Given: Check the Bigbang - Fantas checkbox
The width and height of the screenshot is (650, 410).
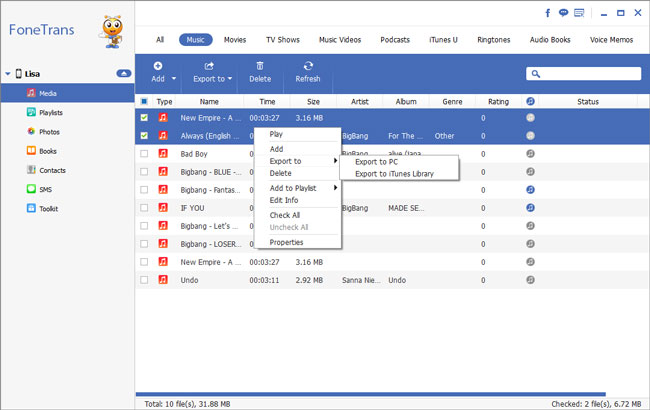Looking at the screenshot, I should click(x=144, y=190).
